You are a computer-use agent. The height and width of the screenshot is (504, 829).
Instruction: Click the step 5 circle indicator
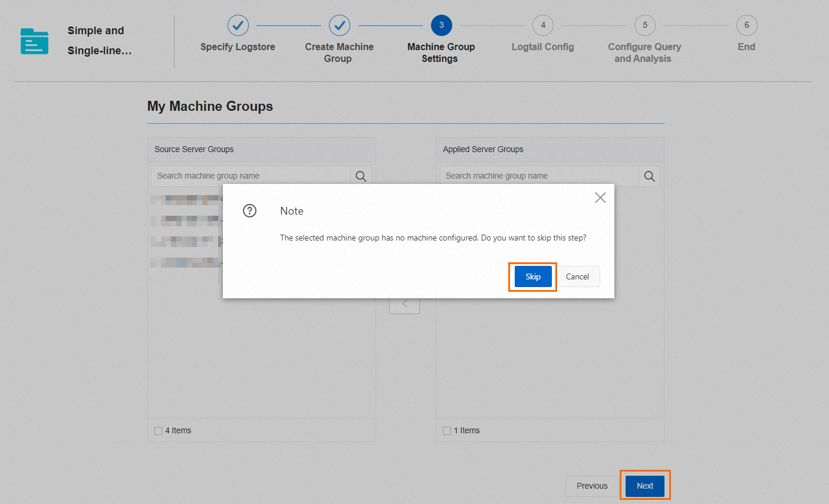[644, 25]
